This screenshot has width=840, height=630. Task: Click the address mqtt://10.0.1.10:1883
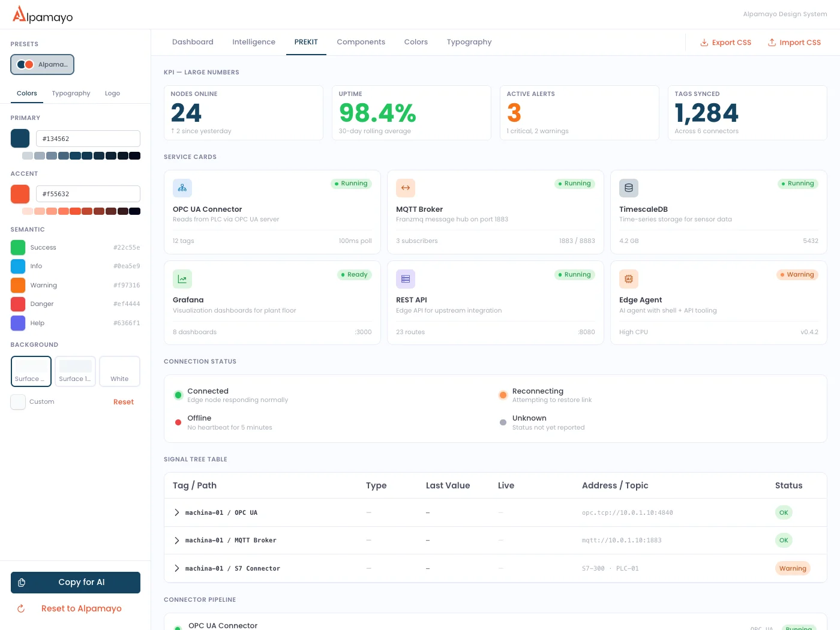coord(622,541)
